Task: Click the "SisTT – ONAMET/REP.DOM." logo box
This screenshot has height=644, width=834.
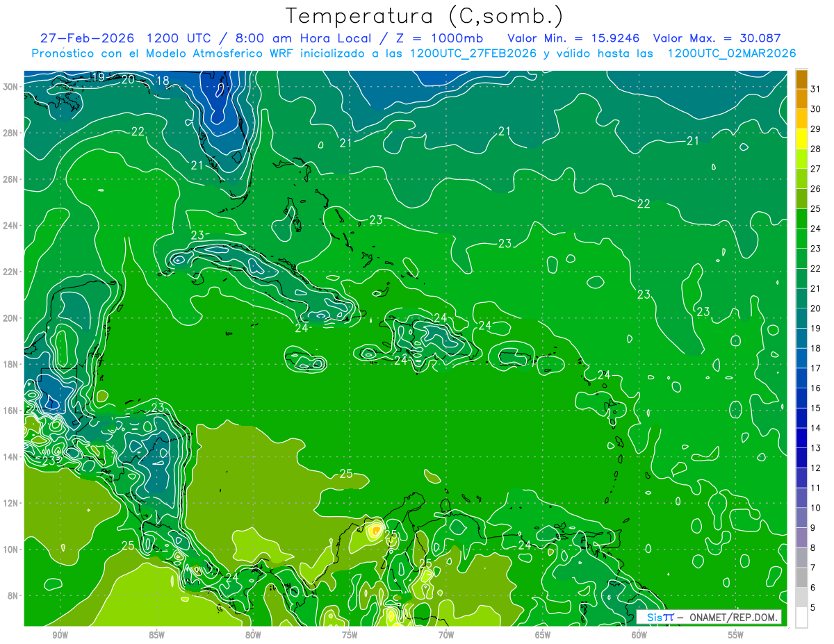Action: click(709, 617)
